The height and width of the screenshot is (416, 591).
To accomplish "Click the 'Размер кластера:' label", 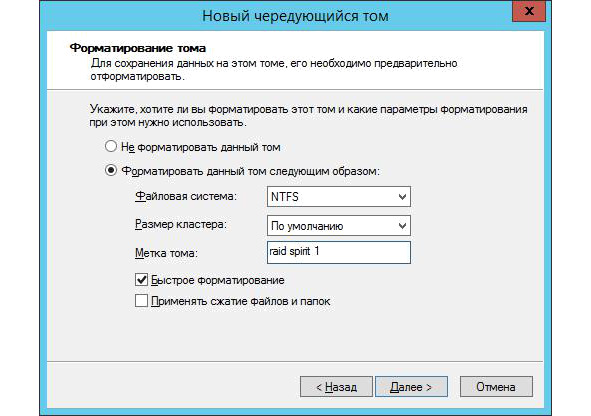I will [181, 225].
